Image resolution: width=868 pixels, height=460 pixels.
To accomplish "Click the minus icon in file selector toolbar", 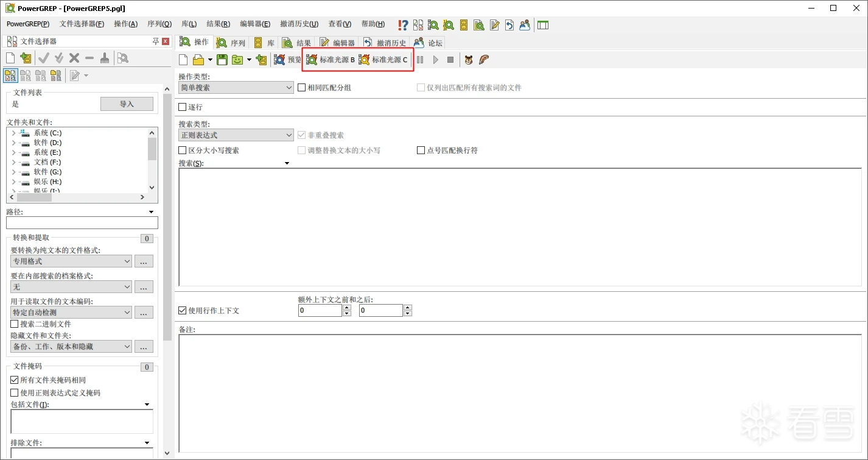I will (x=89, y=58).
